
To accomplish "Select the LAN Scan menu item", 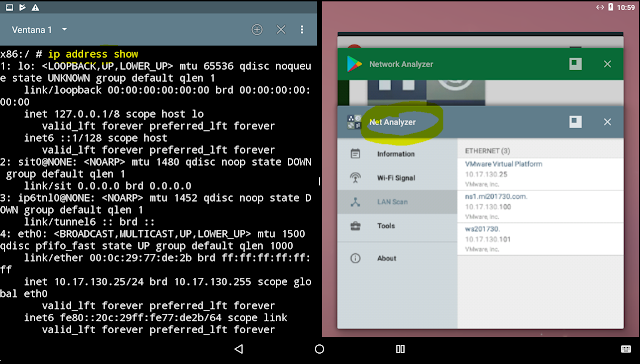I will [x=397, y=202].
